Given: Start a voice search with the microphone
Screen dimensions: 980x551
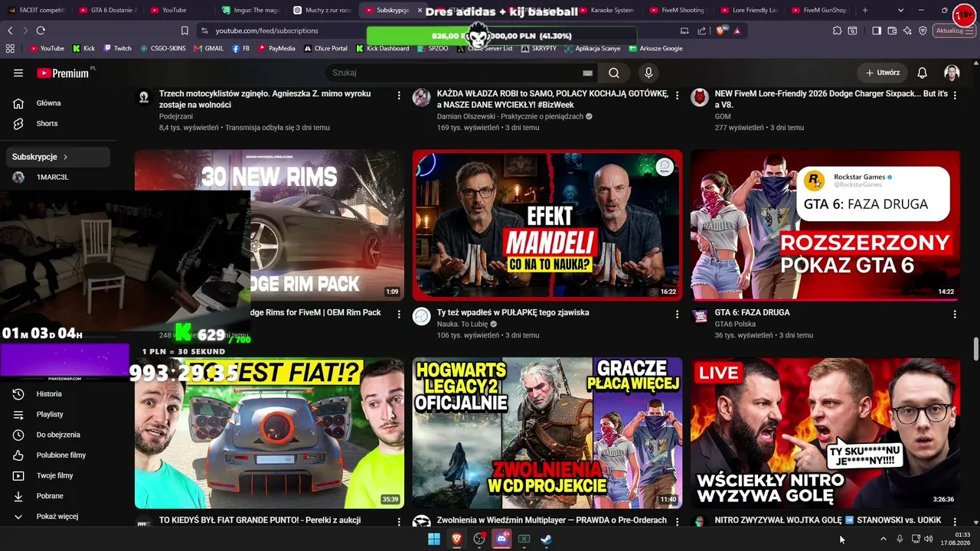Looking at the screenshot, I should [648, 73].
